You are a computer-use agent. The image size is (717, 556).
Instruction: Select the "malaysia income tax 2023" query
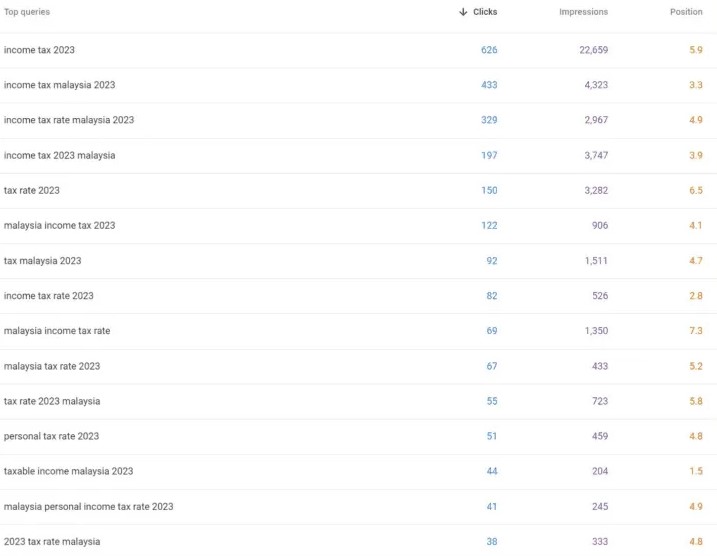pyautogui.click(x=59, y=225)
